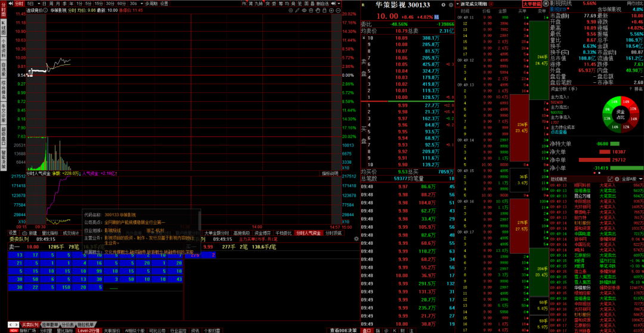This screenshot has width=644, height=333.
Task: Click the 九转 toolbar button
Action: tap(259, 4)
